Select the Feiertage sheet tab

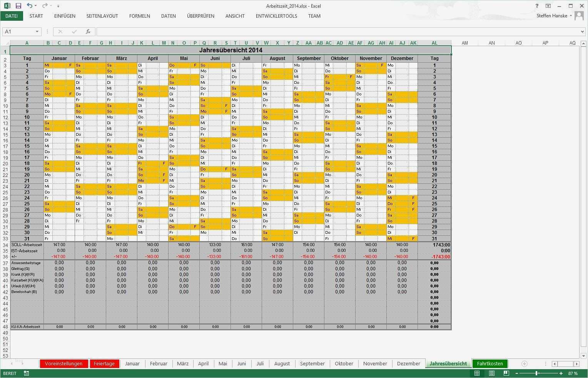(x=104, y=363)
